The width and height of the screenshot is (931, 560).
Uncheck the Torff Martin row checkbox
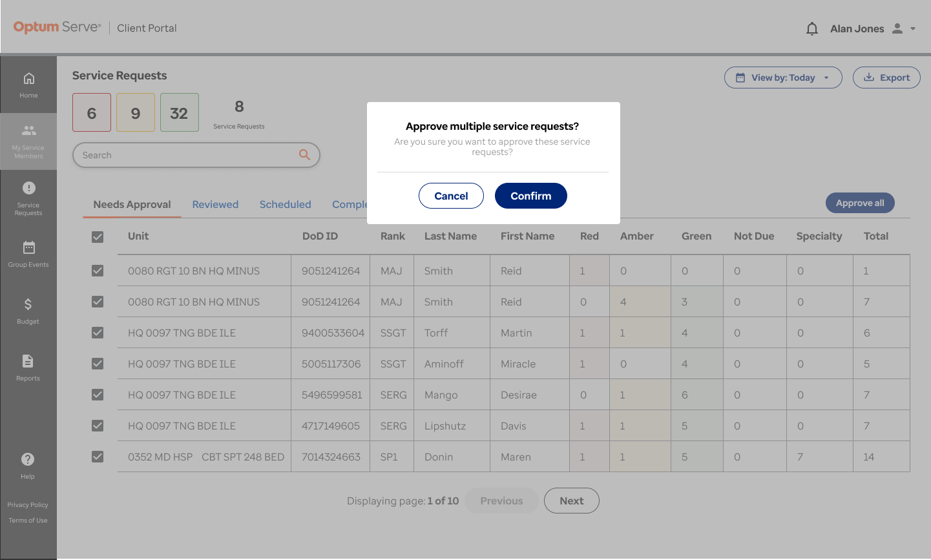click(x=98, y=333)
